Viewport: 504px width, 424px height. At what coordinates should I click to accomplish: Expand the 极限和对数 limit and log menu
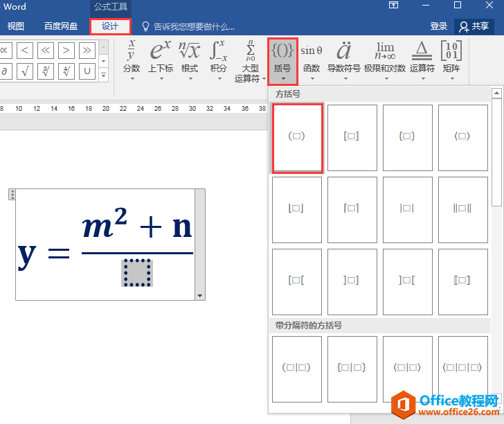tap(385, 60)
